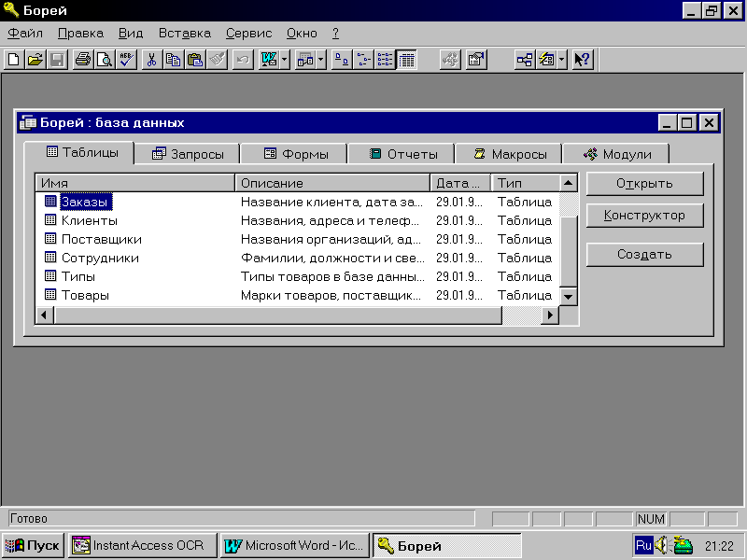Switch to the Модули tab

(616, 154)
